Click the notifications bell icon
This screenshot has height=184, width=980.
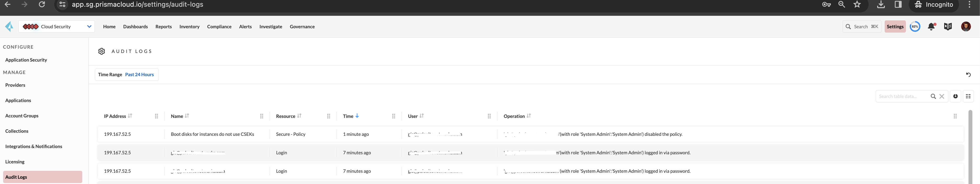click(931, 27)
